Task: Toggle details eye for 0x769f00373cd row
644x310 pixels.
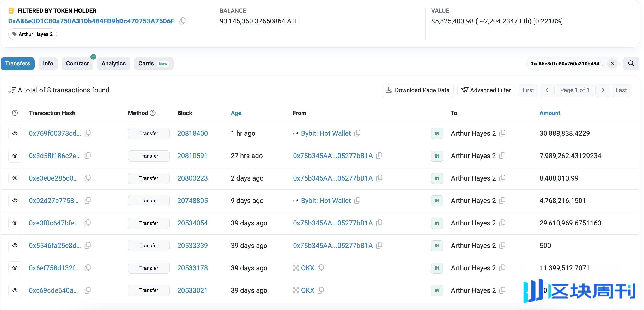Action: point(15,133)
